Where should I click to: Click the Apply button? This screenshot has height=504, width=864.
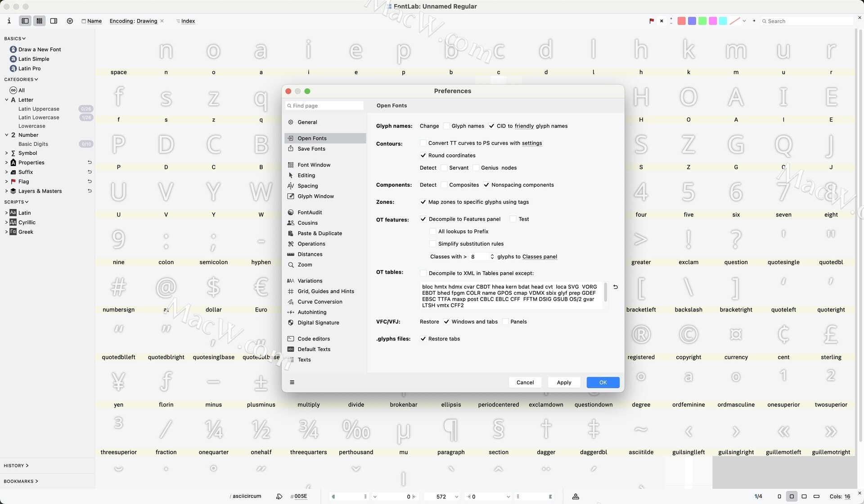tap(564, 382)
